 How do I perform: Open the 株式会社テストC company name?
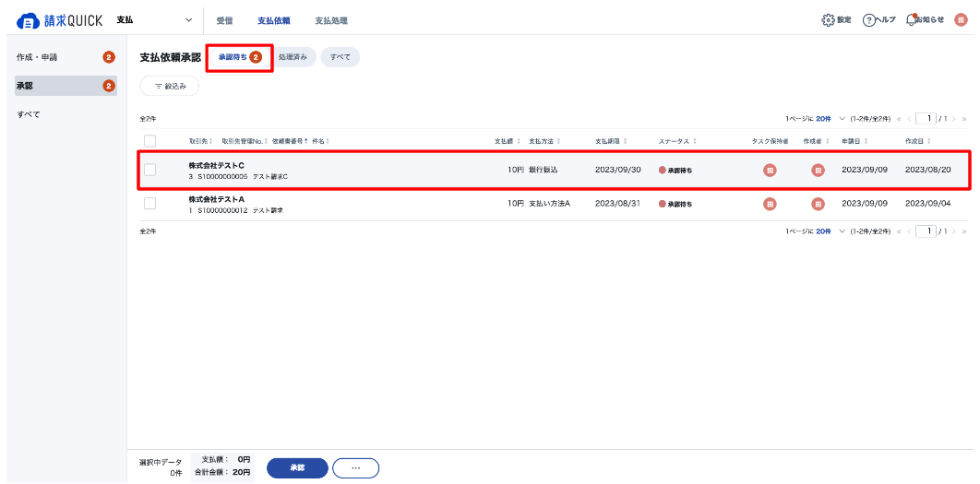click(x=216, y=166)
